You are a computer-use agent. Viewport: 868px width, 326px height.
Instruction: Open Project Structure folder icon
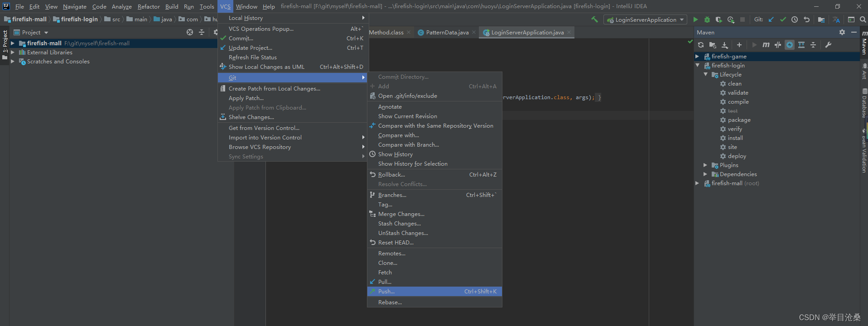click(821, 19)
